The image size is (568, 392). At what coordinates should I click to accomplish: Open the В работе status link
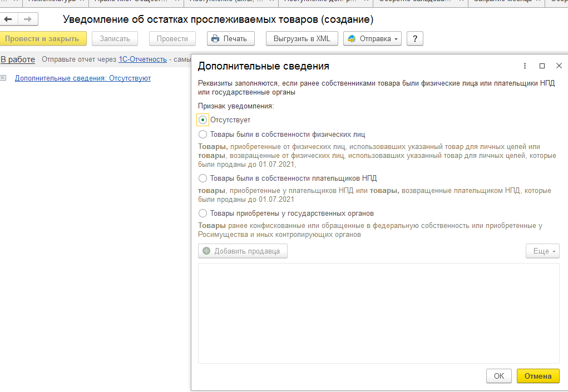click(18, 59)
